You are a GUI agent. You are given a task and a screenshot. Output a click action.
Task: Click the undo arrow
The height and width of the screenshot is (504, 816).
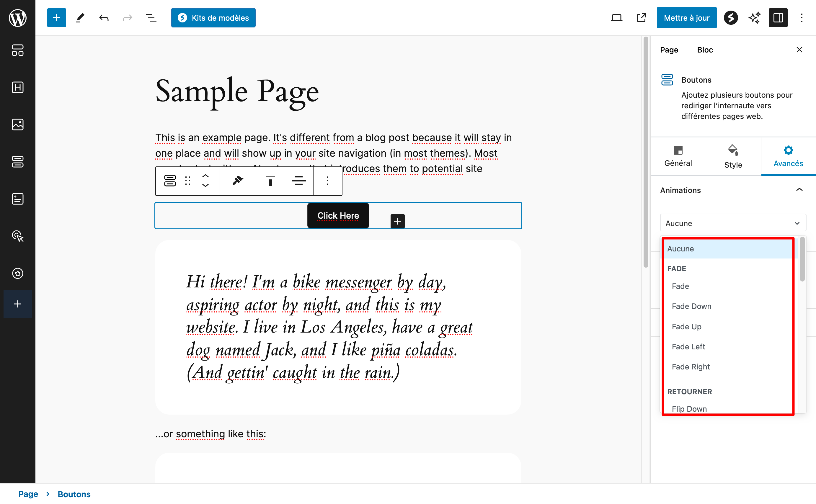pos(104,18)
